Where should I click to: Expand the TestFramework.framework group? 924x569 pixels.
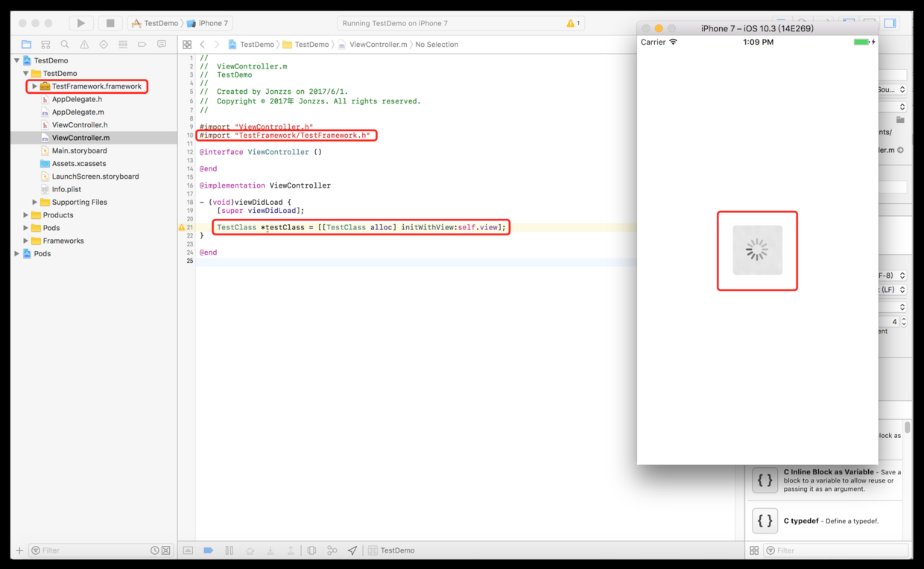point(34,86)
